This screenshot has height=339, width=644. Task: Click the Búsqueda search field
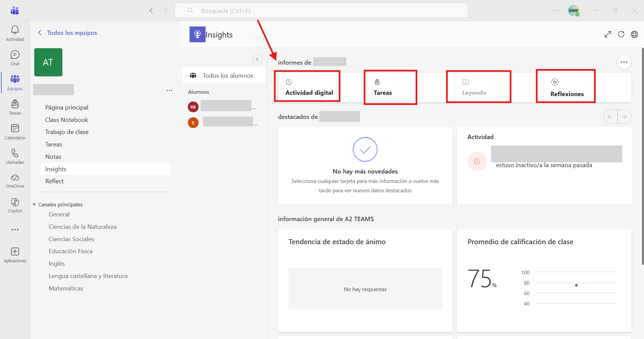[321, 11]
